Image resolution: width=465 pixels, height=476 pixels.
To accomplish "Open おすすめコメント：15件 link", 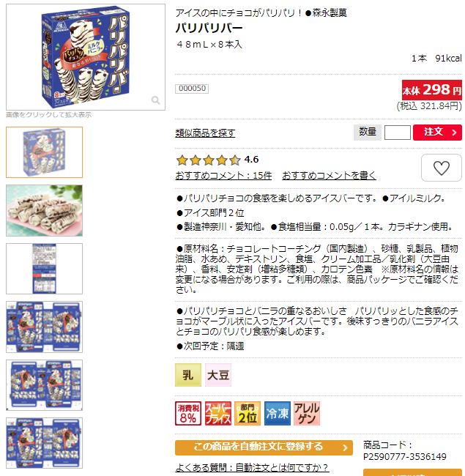I will click(x=223, y=176).
